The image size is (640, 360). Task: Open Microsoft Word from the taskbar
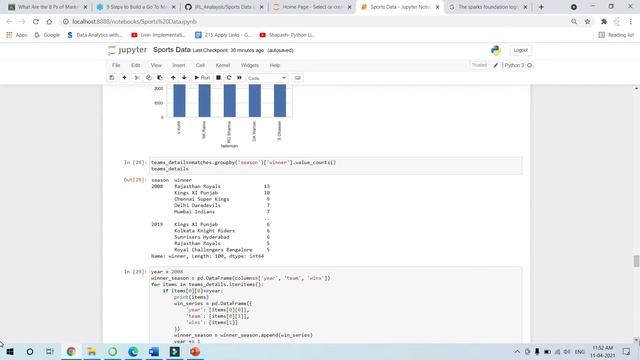[x=154, y=351]
